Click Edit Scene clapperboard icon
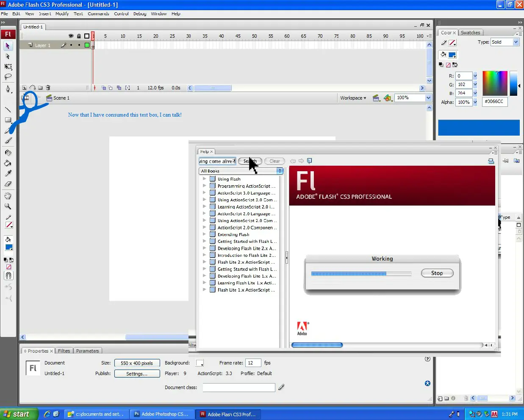 pyautogui.click(x=376, y=98)
